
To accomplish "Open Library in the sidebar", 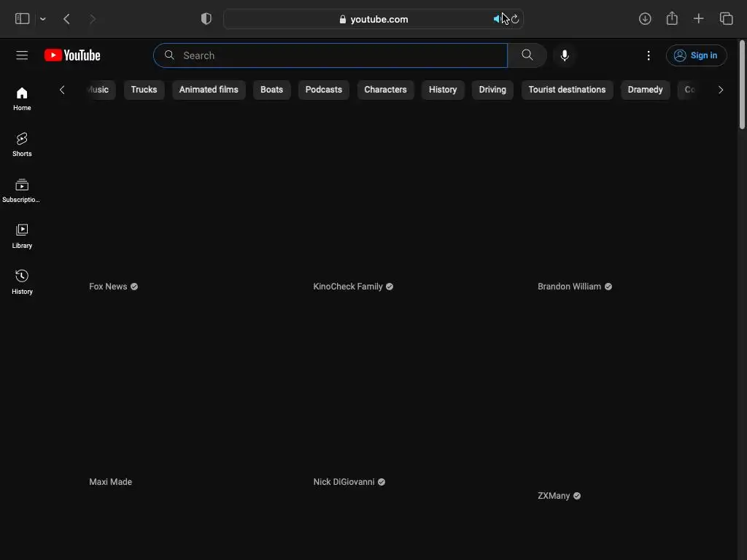I will 22,237.
